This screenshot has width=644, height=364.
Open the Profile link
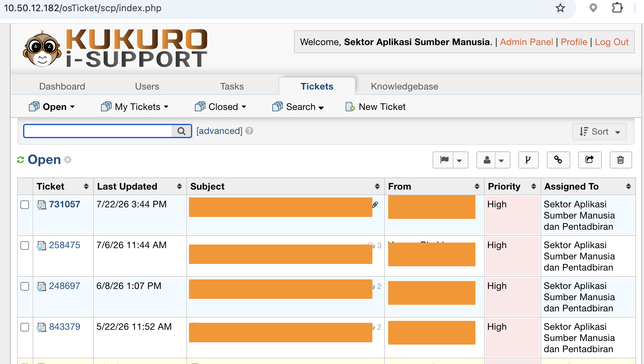pos(574,42)
